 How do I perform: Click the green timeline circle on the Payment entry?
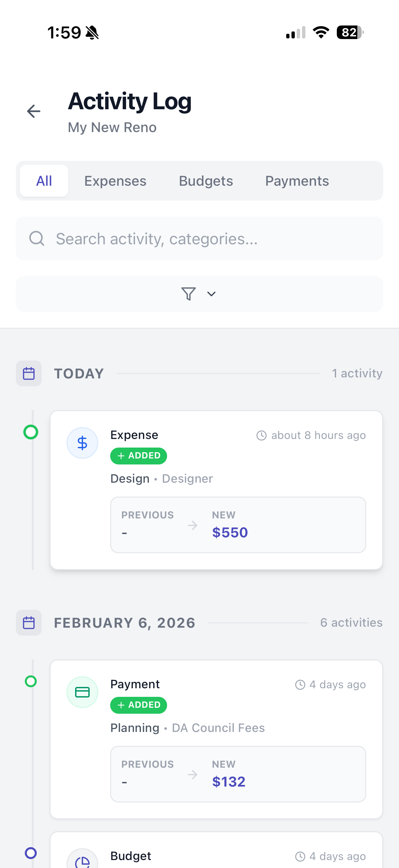click(30, 682)
